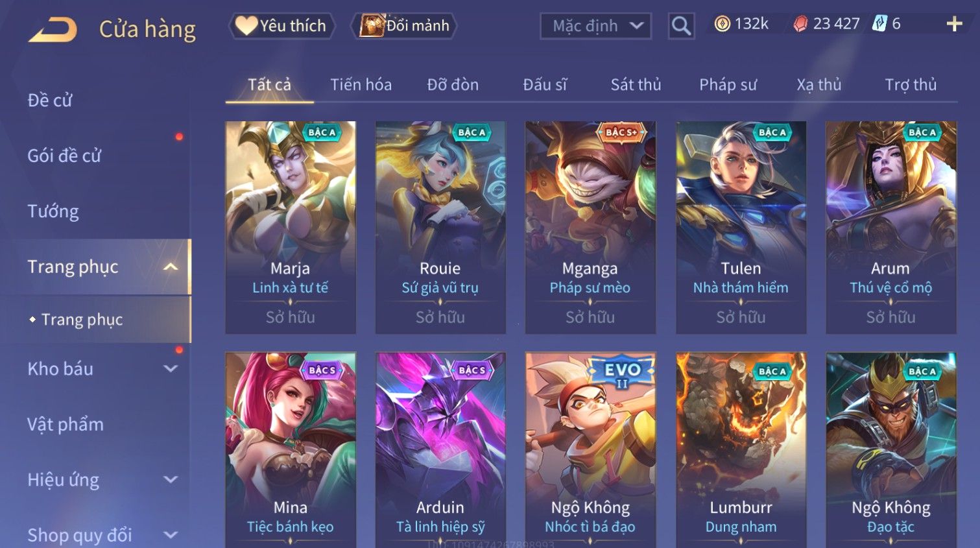Open search with the magnifying glass icon
This screenshot has width=980, height=548.
[x=681, y=26]
